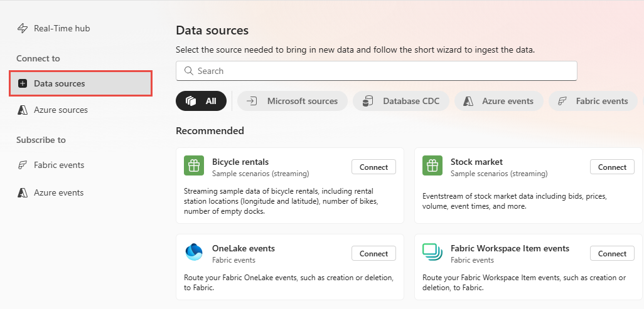This screenshot has height=309, width=644.
Task: Connect to Bicycle rentals sample
Action: click(373, 167)
